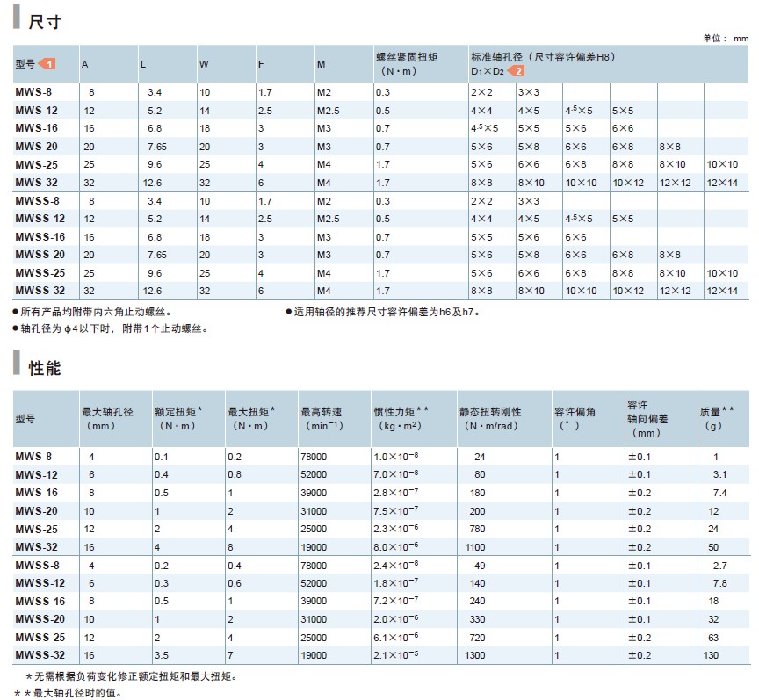Click bore size 3×3 in the MWSS-8 row
The image size is (759, 700).
coord(529,201)
